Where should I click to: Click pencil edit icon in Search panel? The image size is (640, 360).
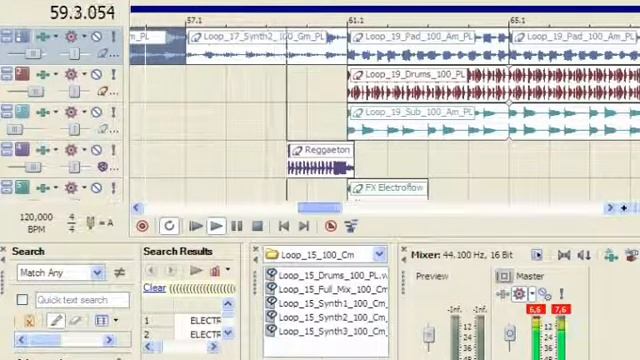(56, 320)
